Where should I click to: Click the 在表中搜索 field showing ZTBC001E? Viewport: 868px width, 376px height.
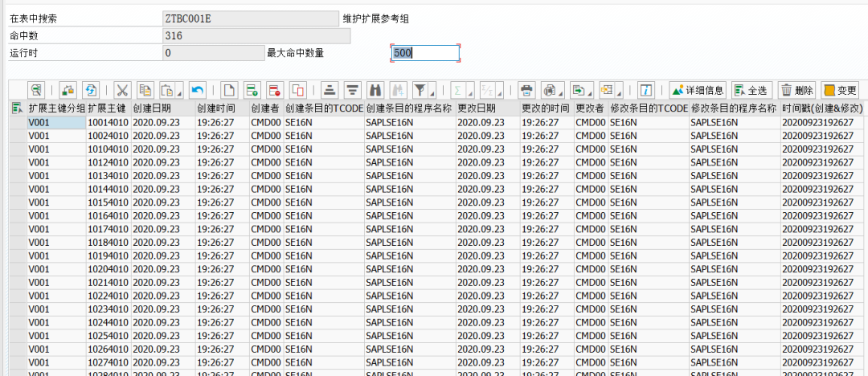click(x=250, y=18)
